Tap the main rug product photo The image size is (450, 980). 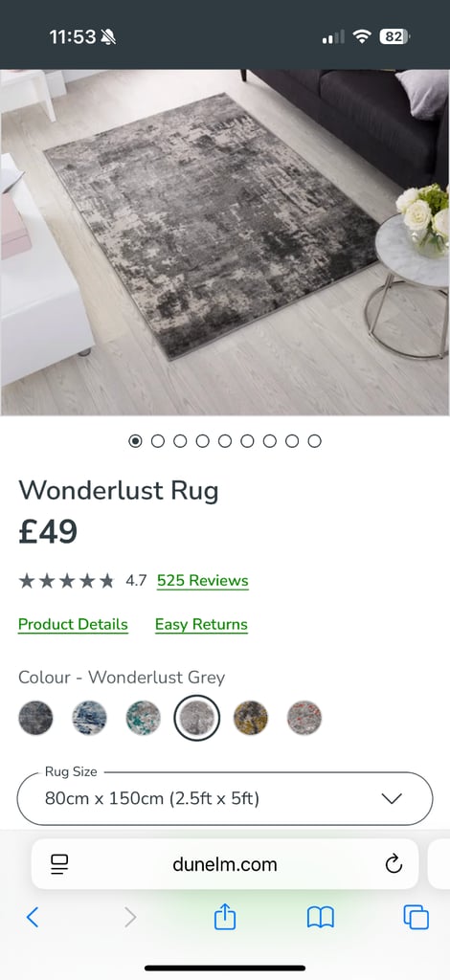225,242
